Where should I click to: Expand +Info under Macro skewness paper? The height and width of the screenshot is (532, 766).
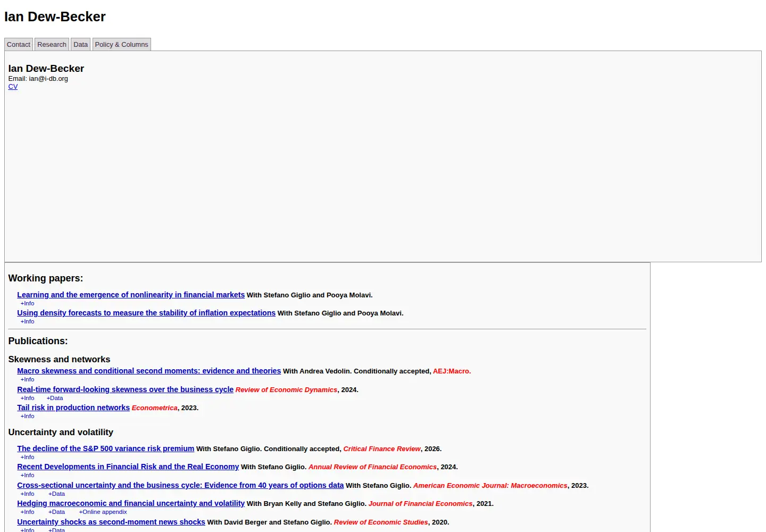click(x=27, y=379)
